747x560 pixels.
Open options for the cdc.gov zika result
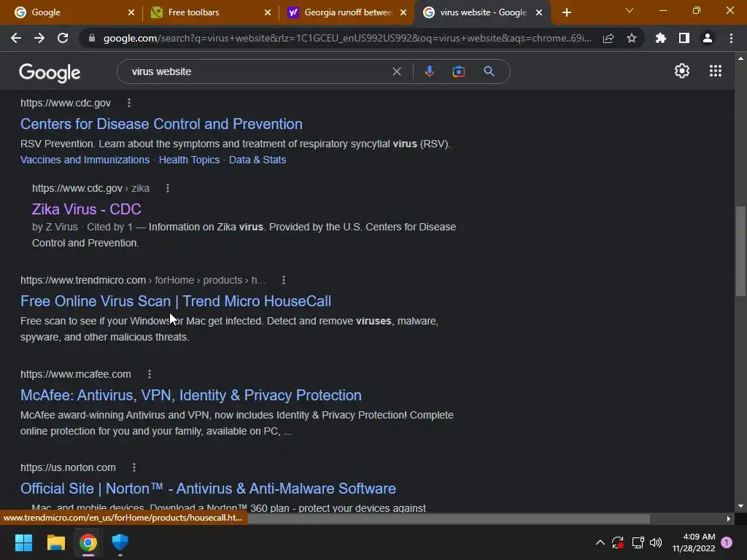(x=168, y=188)
